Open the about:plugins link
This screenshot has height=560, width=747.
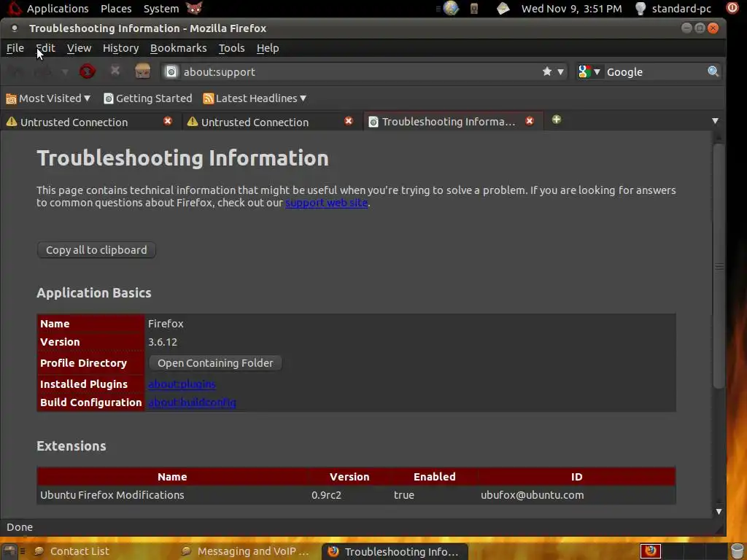(182, 384)
